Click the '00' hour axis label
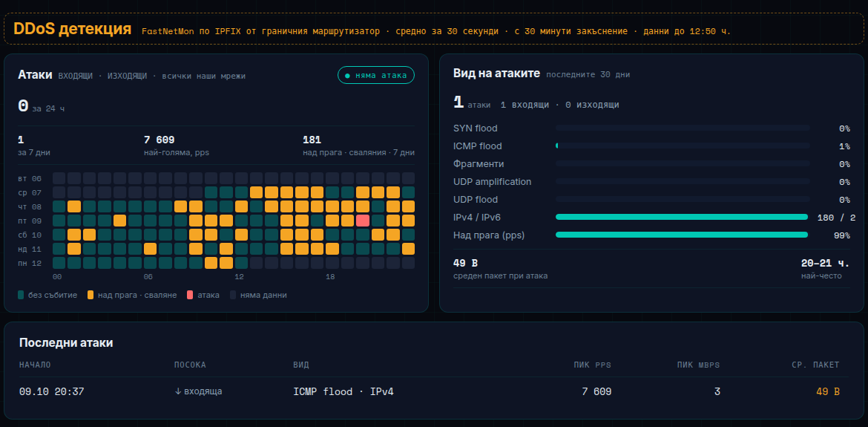The height and width of the screenshot is (427, 868). (57, 276)
